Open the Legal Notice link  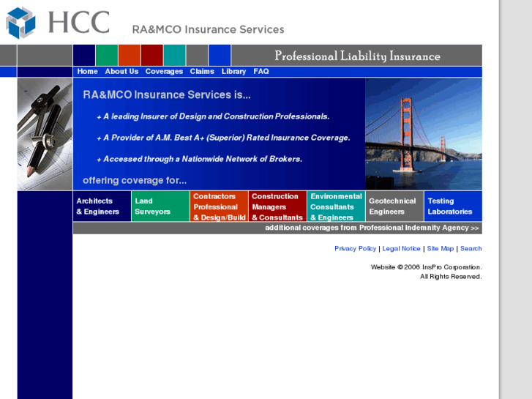(x=401, y=249)
